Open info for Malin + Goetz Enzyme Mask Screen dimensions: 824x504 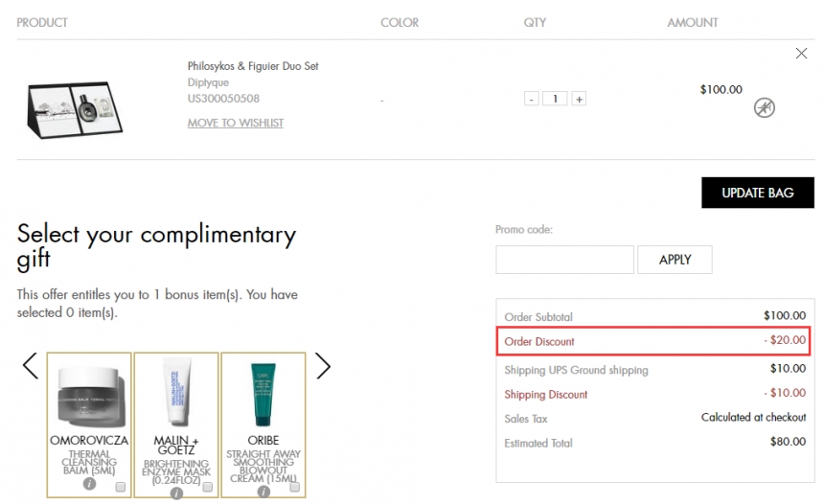pos(176,493)
